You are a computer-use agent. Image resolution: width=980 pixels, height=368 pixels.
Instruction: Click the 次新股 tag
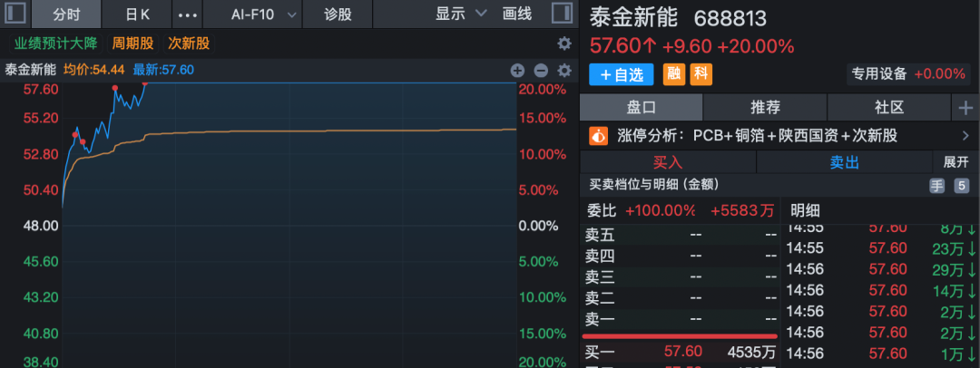pyautogui.click(x=190, y=44)
